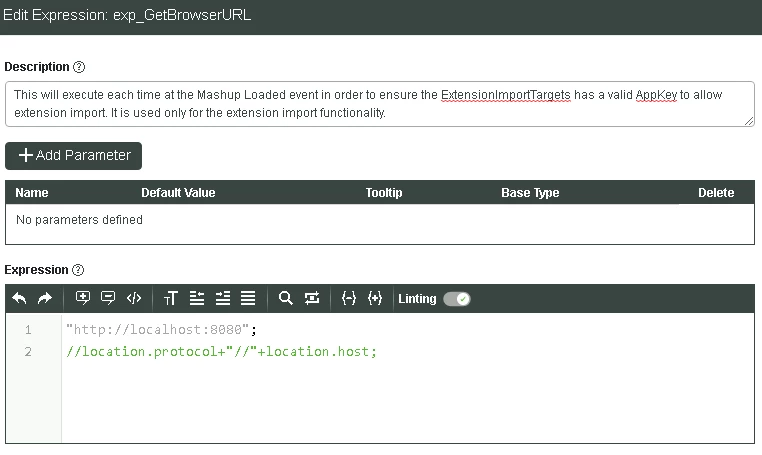Click the Delete column header
The width and height of the screenshot is (762, 455).
click(716, 192)
